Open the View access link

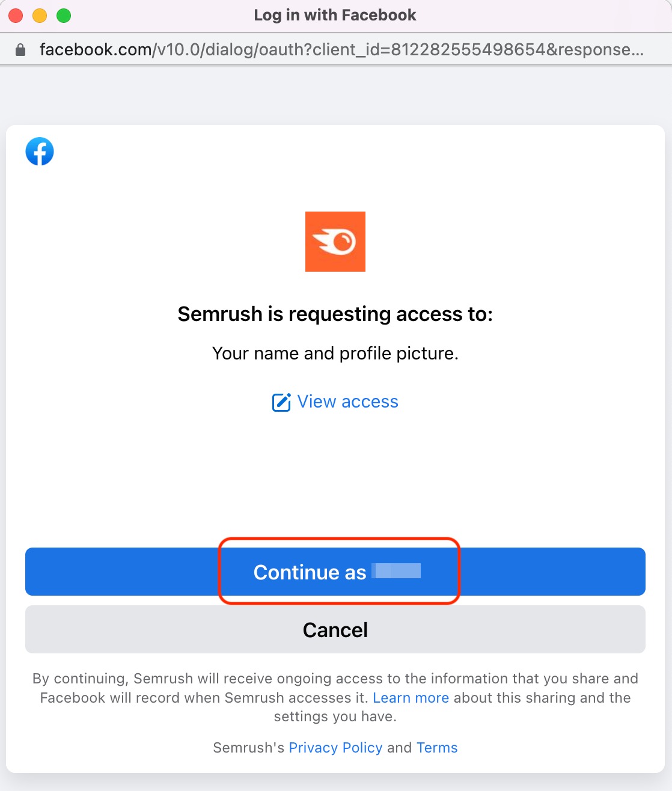[347, 401]
